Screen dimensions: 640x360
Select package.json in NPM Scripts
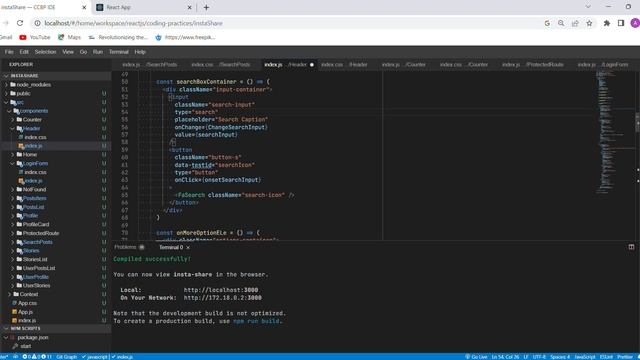click(33, 338)
